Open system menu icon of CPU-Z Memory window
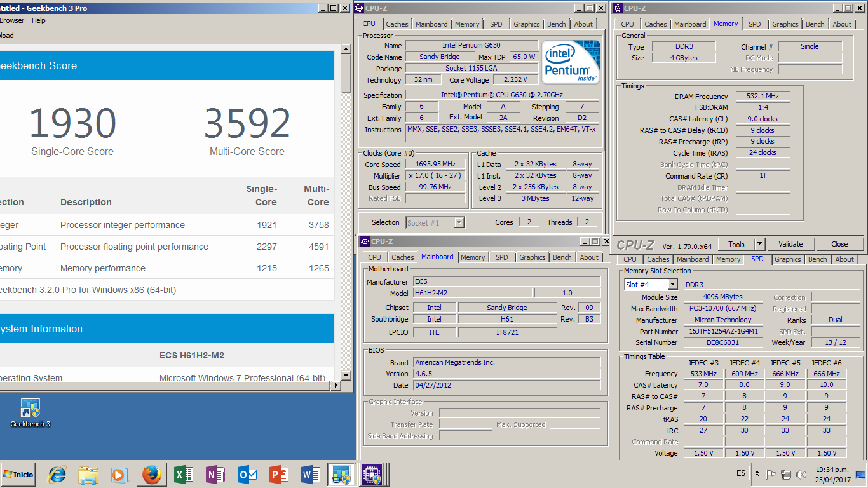The image size is (868, 488). click(x=618, y=8)
